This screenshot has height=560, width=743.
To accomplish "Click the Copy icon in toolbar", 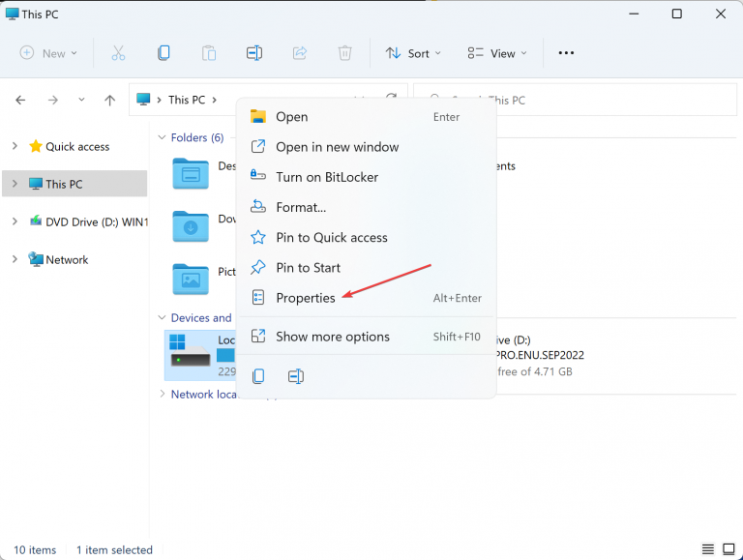I will pos(163,53).
